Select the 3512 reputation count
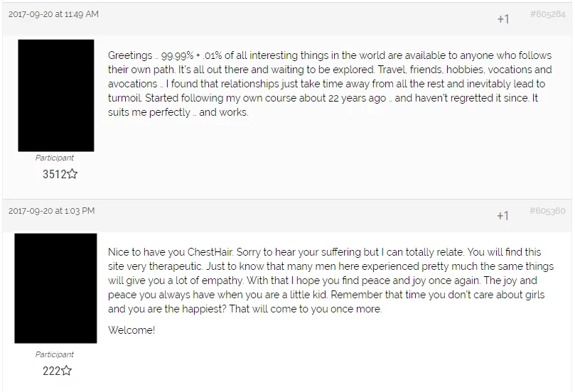This screenshot has width=575, height=392. [x=53, y=174]
